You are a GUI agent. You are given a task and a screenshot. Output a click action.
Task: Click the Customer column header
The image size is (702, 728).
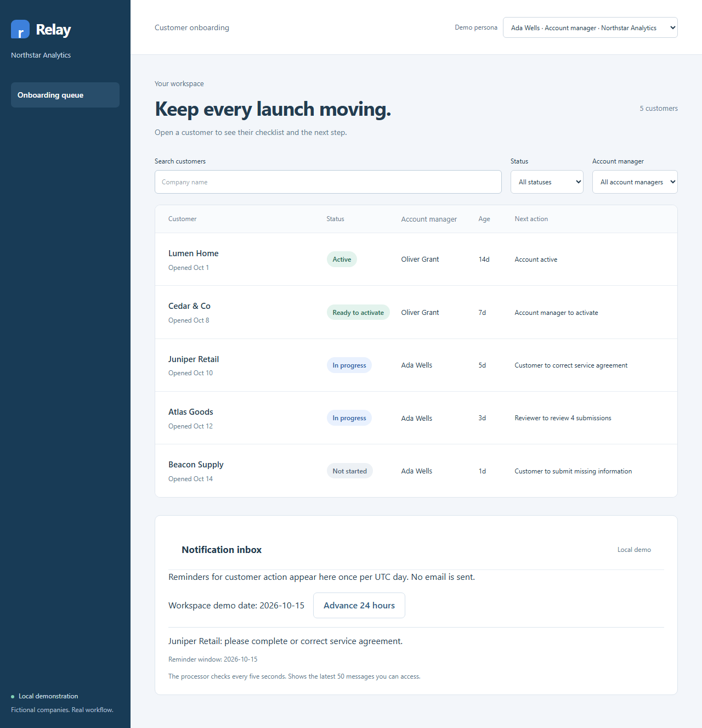(182, 219)
